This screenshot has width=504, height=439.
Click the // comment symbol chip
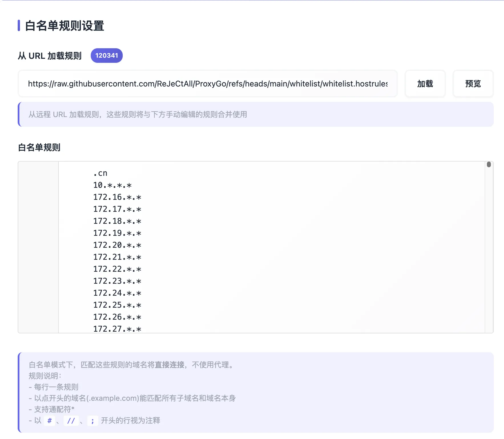coord(71,420)
